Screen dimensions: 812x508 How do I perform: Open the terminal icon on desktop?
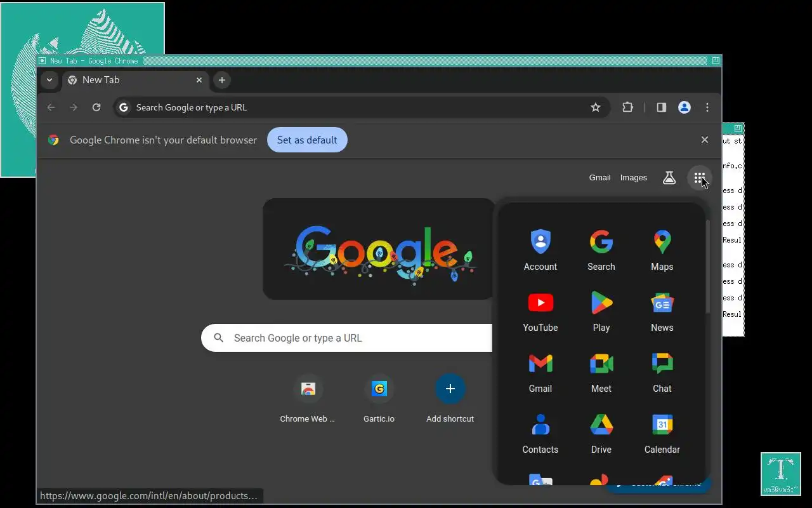(x=781, y=474)
